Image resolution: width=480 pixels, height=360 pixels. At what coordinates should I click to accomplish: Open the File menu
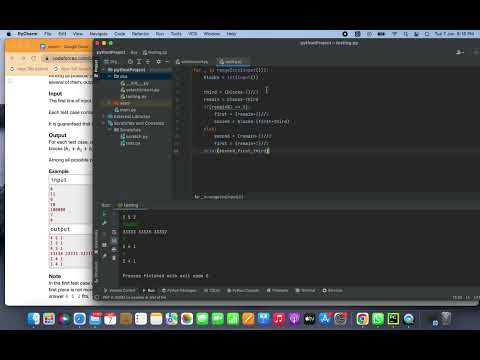(48, 34)
